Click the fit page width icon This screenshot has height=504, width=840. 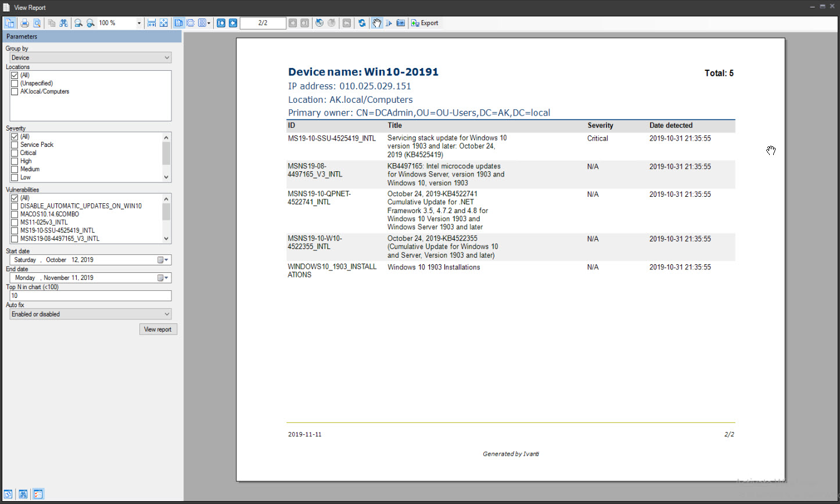(151, 23)
